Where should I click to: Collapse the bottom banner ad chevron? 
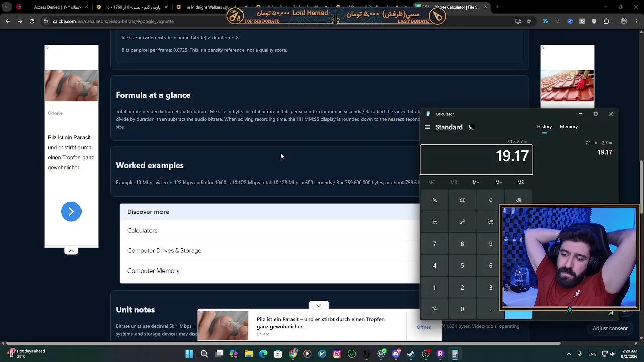click(319, 305)
